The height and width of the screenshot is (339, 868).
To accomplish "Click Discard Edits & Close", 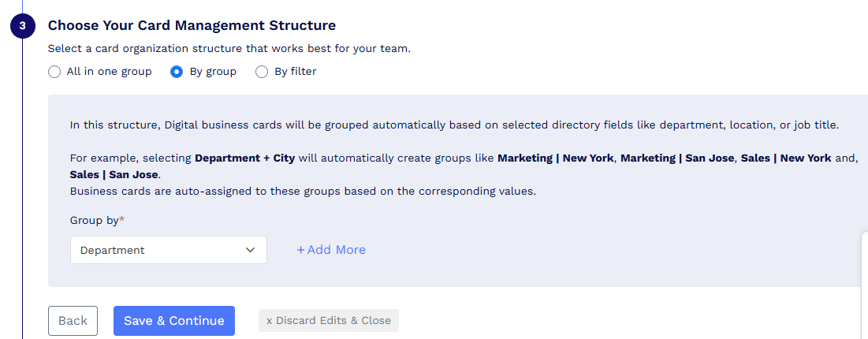I will point(328,320).
